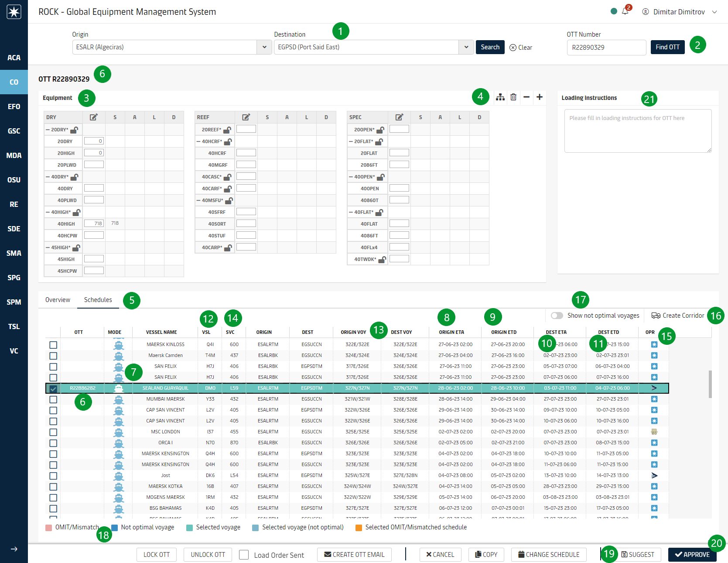Click the notification bell icon
Viewport: 728px width, 563px height.
(625, 12)
